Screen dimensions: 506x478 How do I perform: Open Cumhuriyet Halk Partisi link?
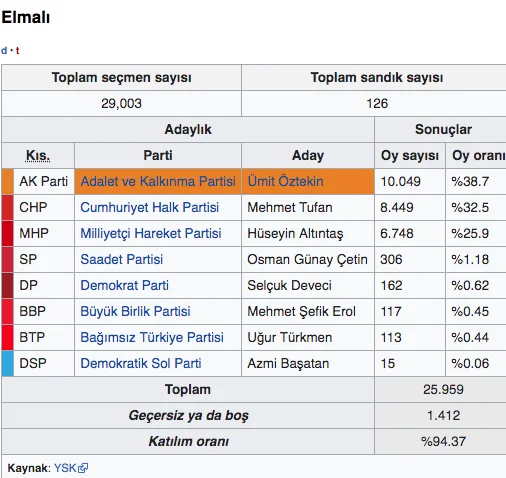point(150,207)
